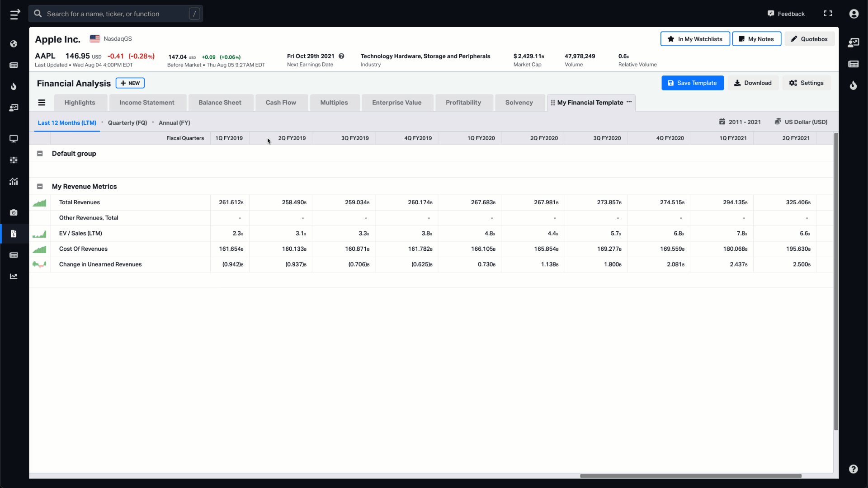The image size is (868, 488).
Task: Click the flame icon in left sidebar
Action: (x=14, y=86)
